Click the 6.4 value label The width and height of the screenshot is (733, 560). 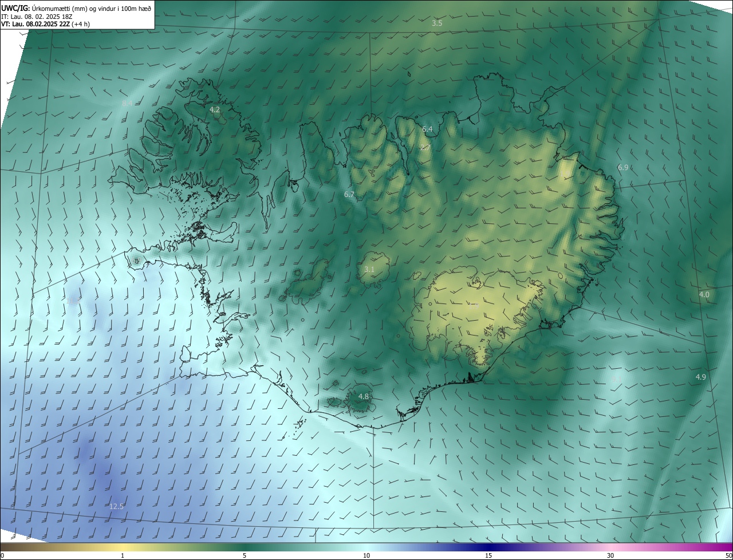(x=427, y=129)
